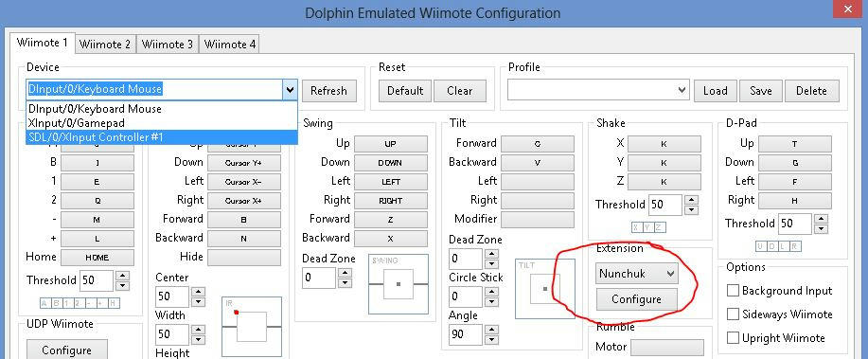Remap Shake Z button
The width and height of the screenshot is (868, 359).
coord(664,182)
